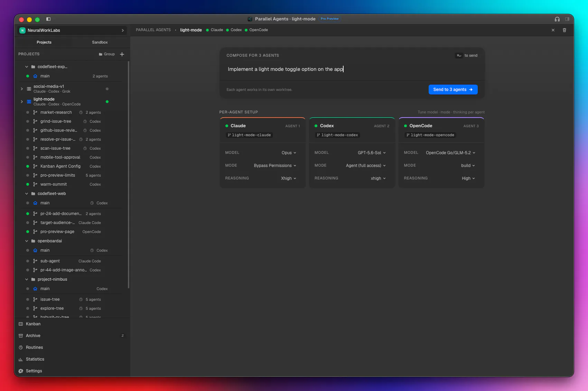Click the clock icon on the resolve-pr-issue row
The height and width of the screenshot is (391, 588).
(x=81, y=139)
